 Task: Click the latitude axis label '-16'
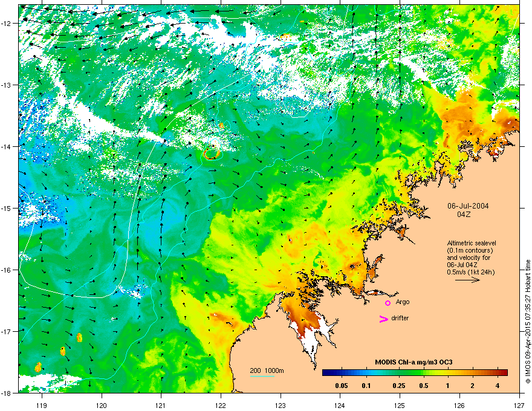click(x=7, y=270)
